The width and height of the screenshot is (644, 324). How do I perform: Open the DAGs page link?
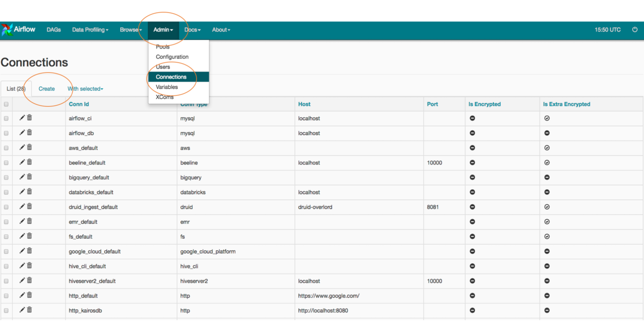tap(54, 30)
